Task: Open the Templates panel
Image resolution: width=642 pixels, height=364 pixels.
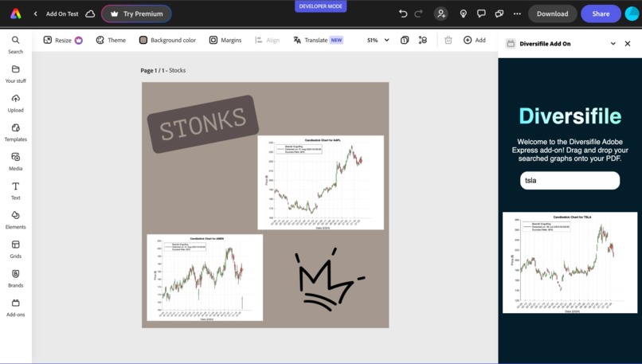Action: pos(16,133)
